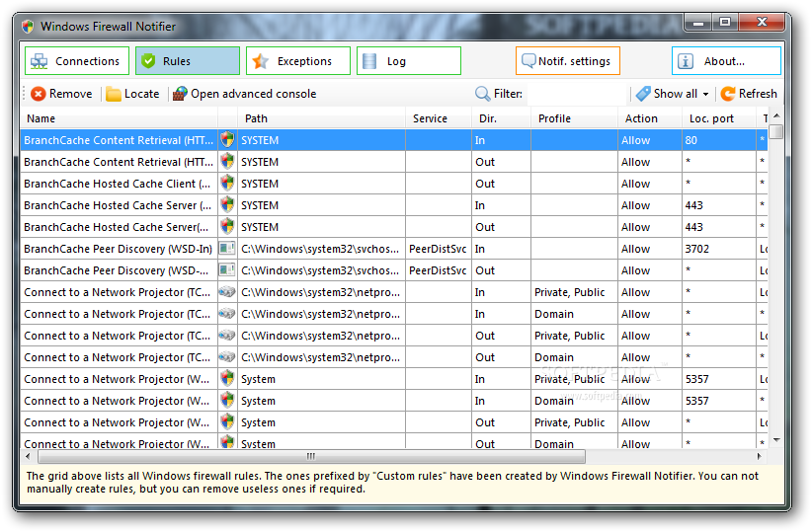
Task: Click the vertical scrollbar down arrow
Action: pyautogui.click(x=776, y=440)
